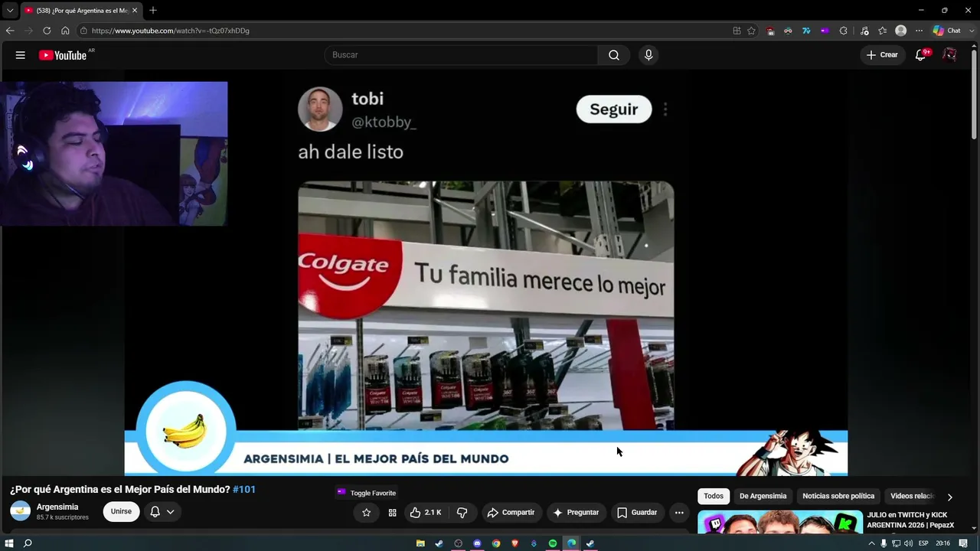Like the video (2.1 K)
980x551 pixels.
[x=426, y=513]
